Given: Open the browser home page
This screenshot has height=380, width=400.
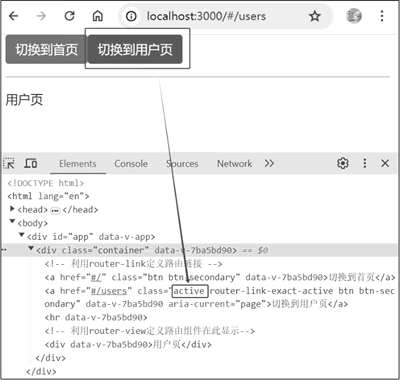Looking at the screenshot, I should click(x=97, y=16).
